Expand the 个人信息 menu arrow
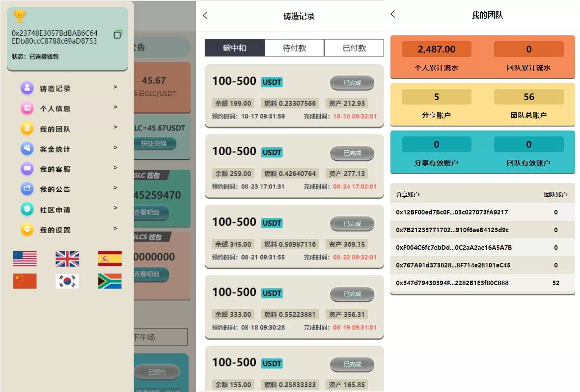Viewport: 580px width, 392px height. [115, 107]
